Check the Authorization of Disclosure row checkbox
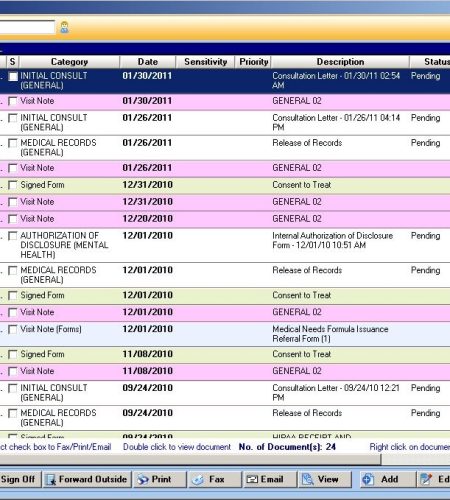Image resolution: width=450 pixels, height=500 pixels. point(13,236)
